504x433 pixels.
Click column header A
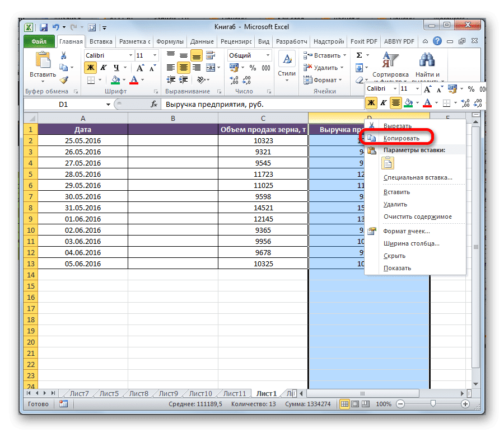(83, 118)
